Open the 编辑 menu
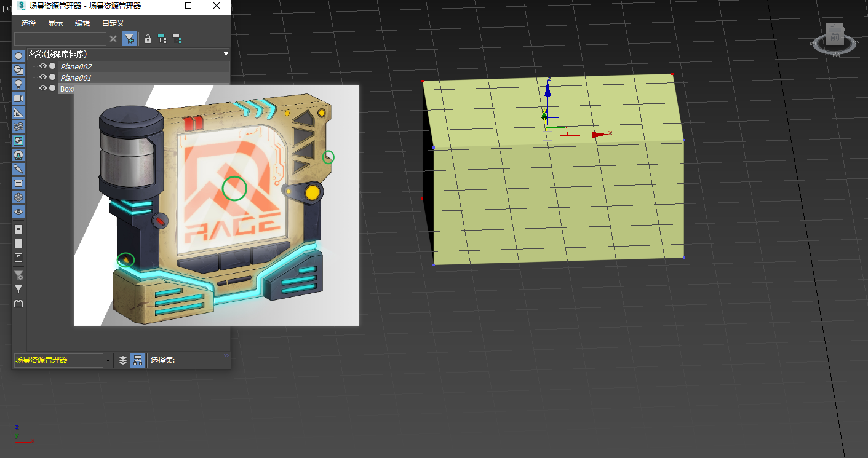The height and width of the screenshot is (458, 868). click(x=82, y=23)
